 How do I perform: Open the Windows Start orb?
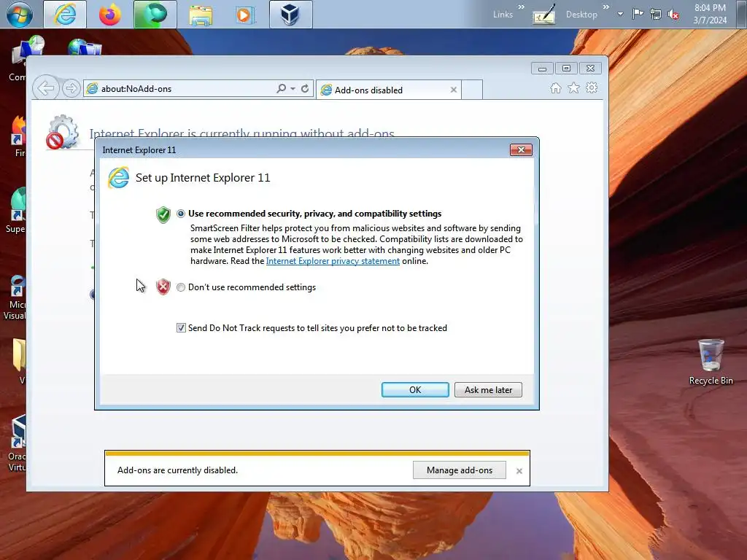20,15
